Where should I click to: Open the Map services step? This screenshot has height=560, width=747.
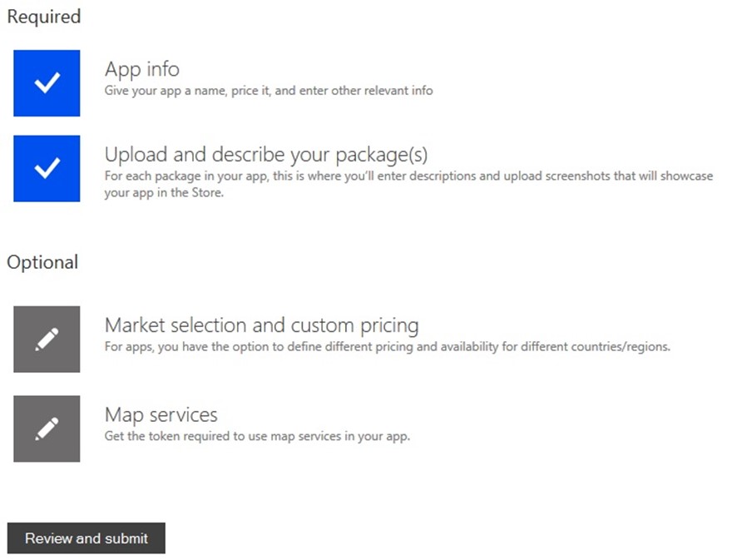[161, 415]
